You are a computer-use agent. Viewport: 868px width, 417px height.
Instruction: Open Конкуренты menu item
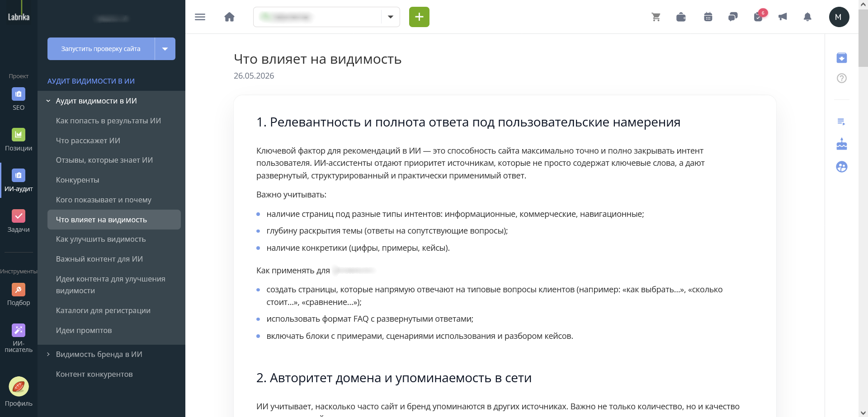(77, 180)
